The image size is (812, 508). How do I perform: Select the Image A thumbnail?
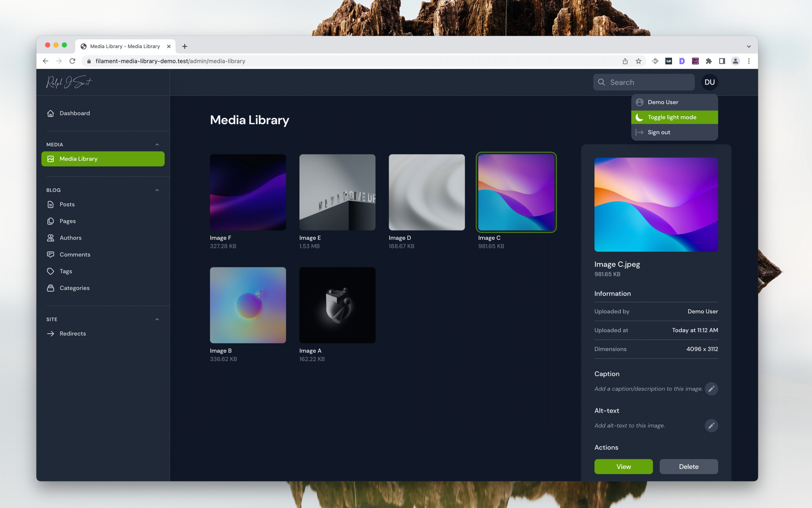(x=337, y=305)
